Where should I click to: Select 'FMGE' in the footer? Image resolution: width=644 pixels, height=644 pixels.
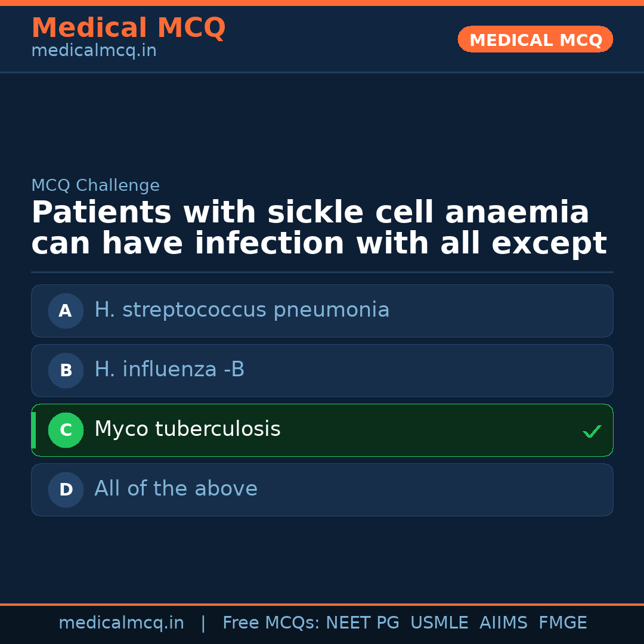pos(562,623)
